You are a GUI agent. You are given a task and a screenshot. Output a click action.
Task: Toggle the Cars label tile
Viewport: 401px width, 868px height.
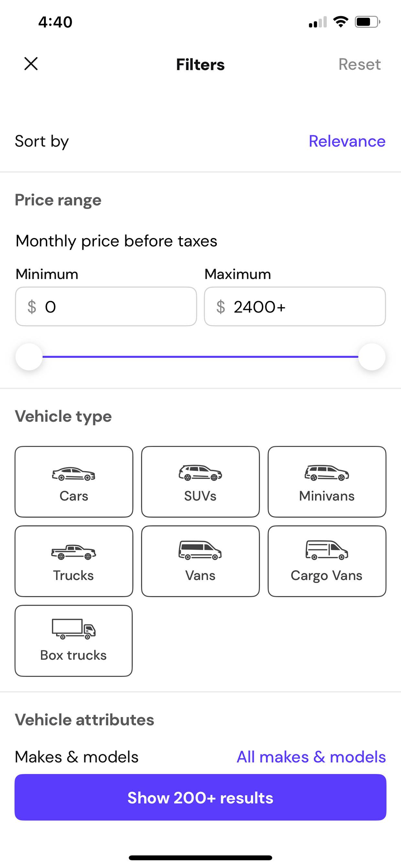(x=74, y=482)
